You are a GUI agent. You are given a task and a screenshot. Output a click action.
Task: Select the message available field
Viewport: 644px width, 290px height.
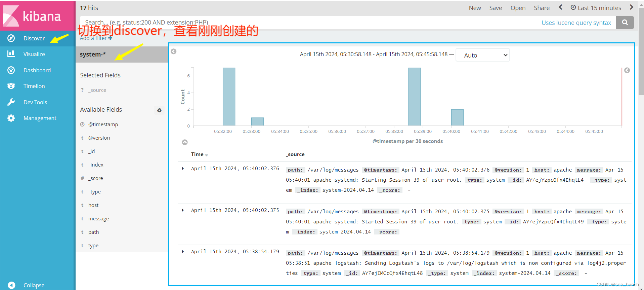pyautogui.click(x=98, y=219)
